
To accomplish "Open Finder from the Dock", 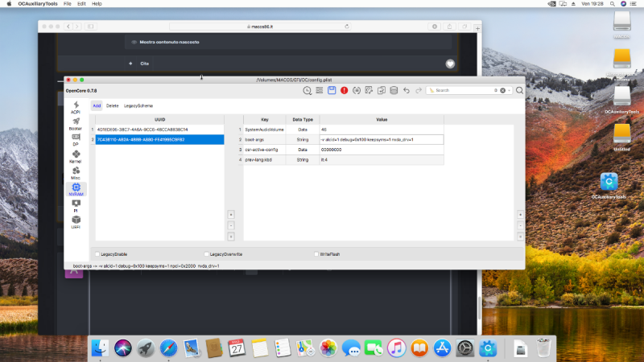I will pyautogui.click(x=100, y=348).
